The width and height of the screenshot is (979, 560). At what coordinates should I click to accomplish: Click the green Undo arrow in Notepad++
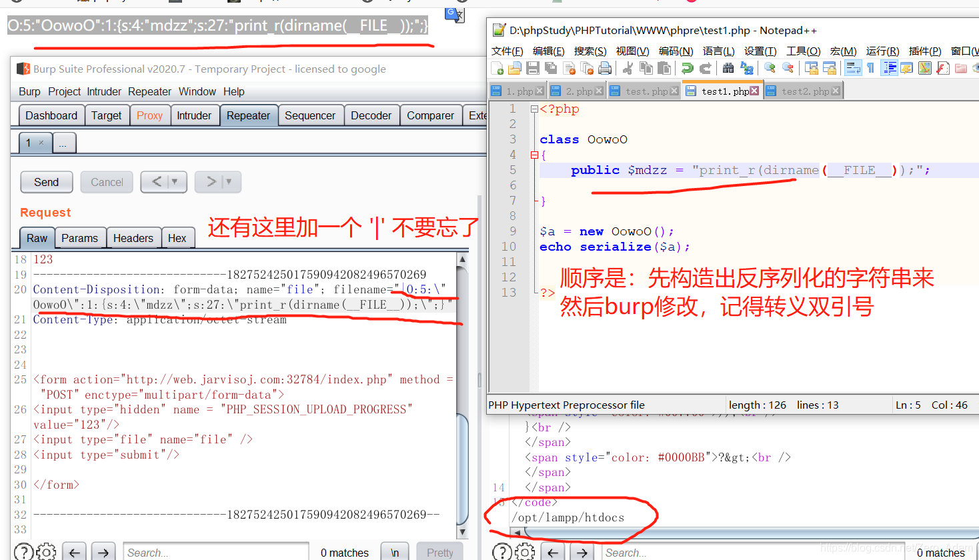pyautogui.click(x=687, y=68)
